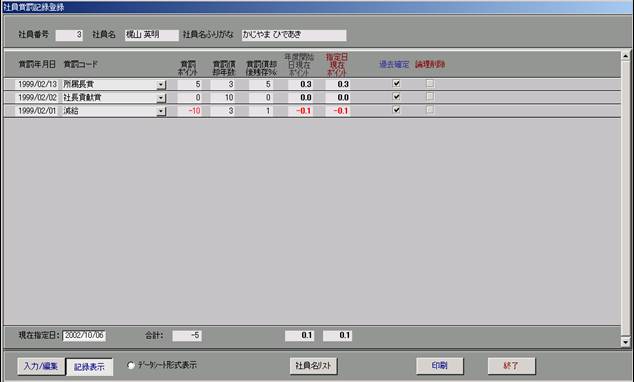Click 償却年数 value 3 in 減給 row
The height and width of the screenshot is (382, 634).
coord(223,111)
